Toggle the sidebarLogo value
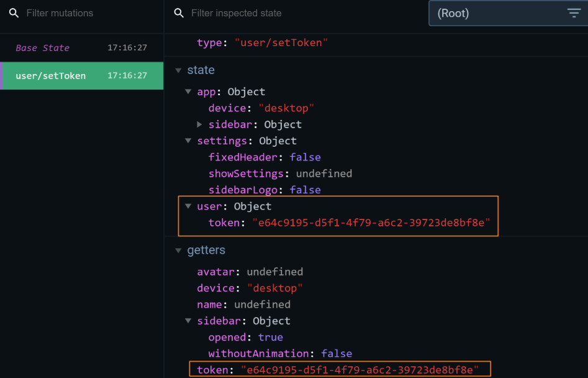 pos(305,190)
